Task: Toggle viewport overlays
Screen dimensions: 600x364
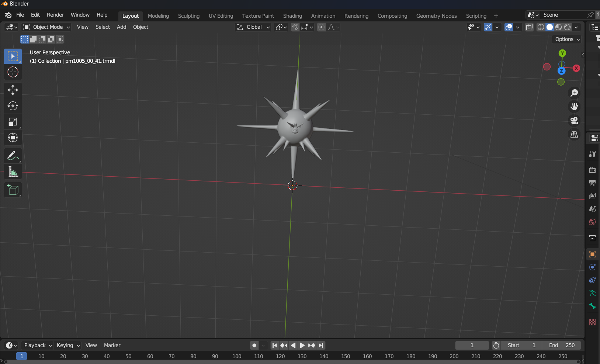Action: coord(509,27)
